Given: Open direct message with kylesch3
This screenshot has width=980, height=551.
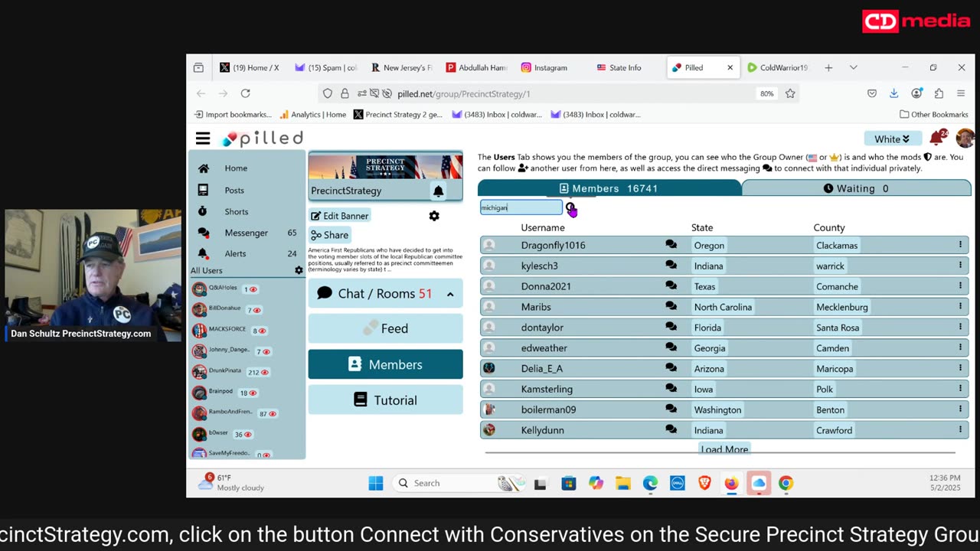Looking at the screenshot, I should click(671, 266).
